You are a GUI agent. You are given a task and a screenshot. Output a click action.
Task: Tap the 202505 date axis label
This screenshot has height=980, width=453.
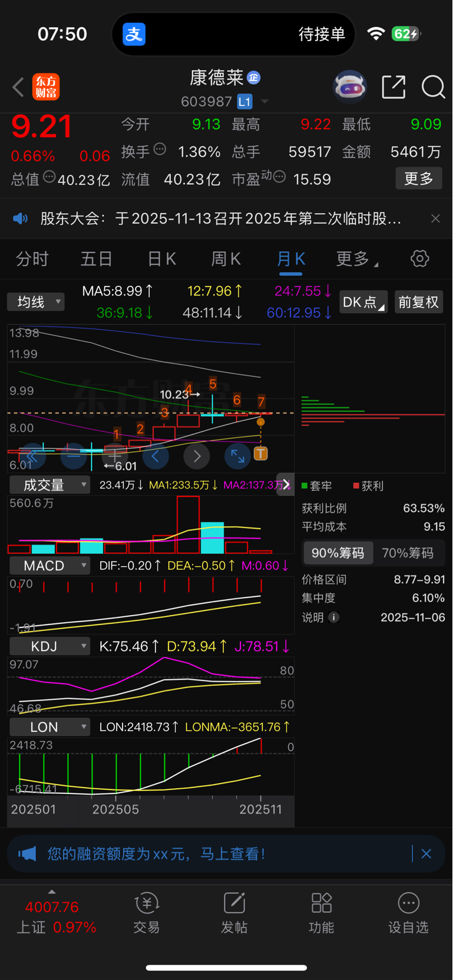point(115,809)
